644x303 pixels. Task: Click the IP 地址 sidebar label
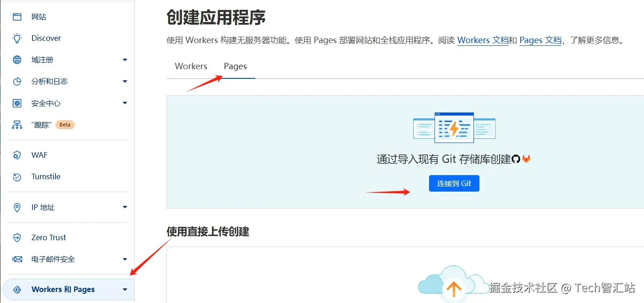pos(43,208)
